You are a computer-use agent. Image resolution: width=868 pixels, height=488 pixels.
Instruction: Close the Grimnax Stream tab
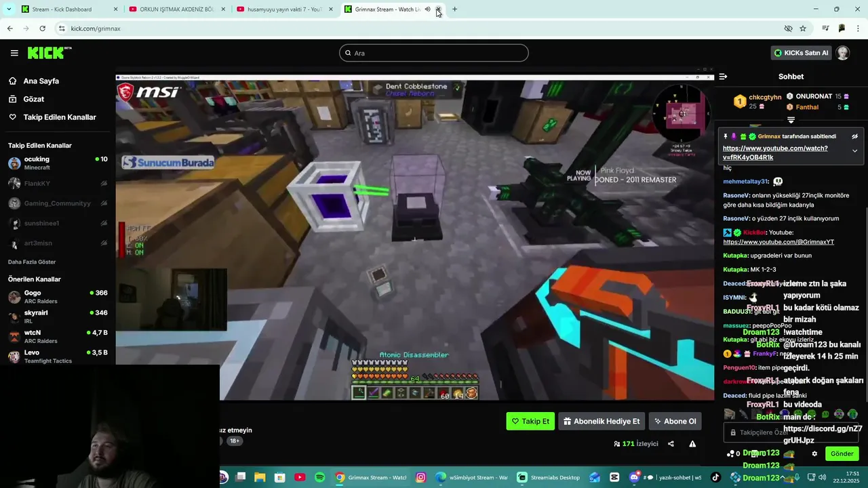pos(438,9)
